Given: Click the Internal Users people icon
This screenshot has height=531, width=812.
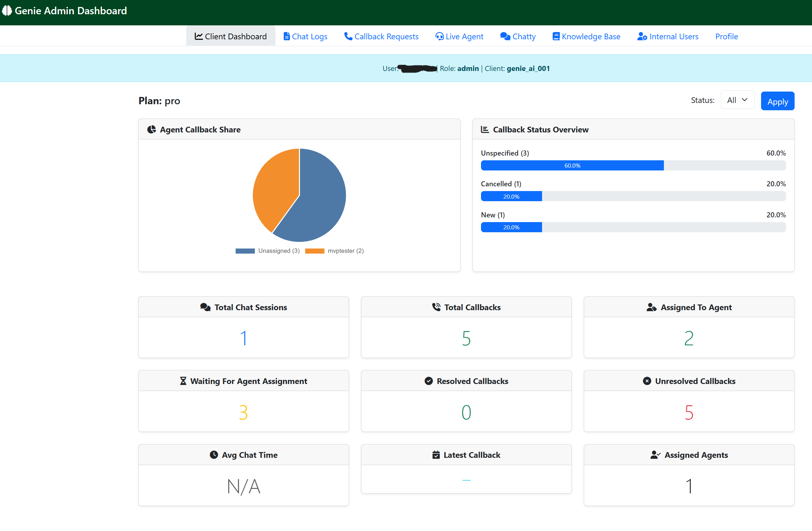Looking at the screenshot, I should click(642, 36).
